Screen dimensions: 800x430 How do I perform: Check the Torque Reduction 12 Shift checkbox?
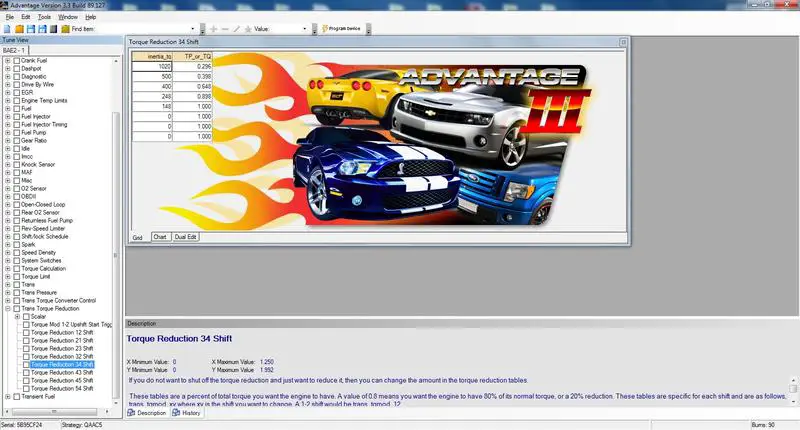point(26,333)
